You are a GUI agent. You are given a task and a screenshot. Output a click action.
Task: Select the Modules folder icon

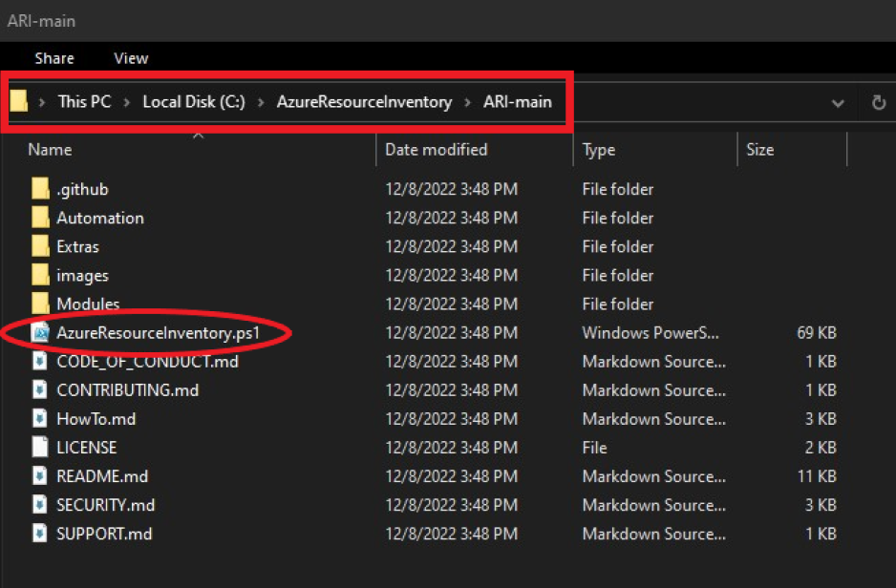click(39, 304)
